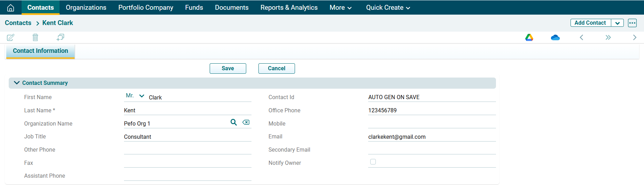The height and width of the screenshot is (185, 644).
Task: Open the More menu
Action: [x=340, y=8]
